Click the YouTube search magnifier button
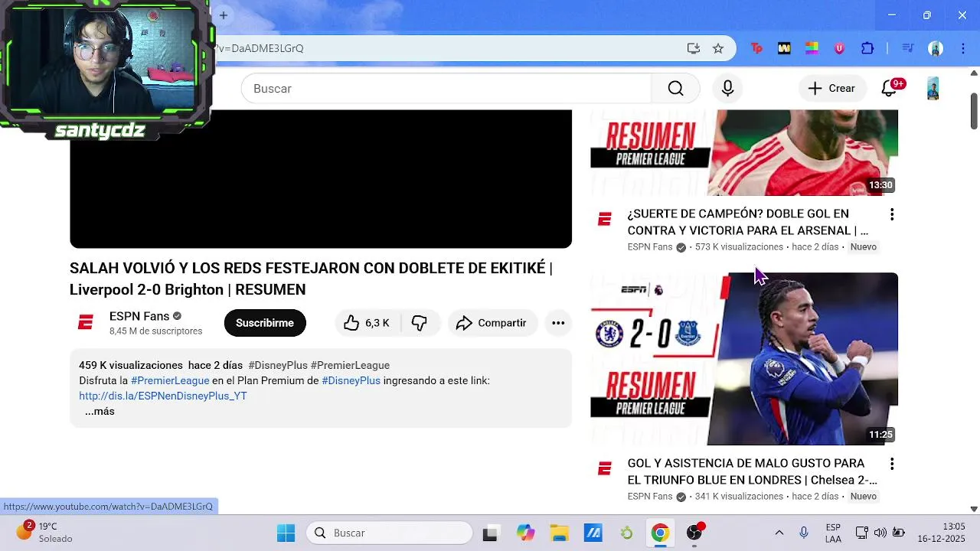Screen dimensions: 980x551 coord(675,89)
